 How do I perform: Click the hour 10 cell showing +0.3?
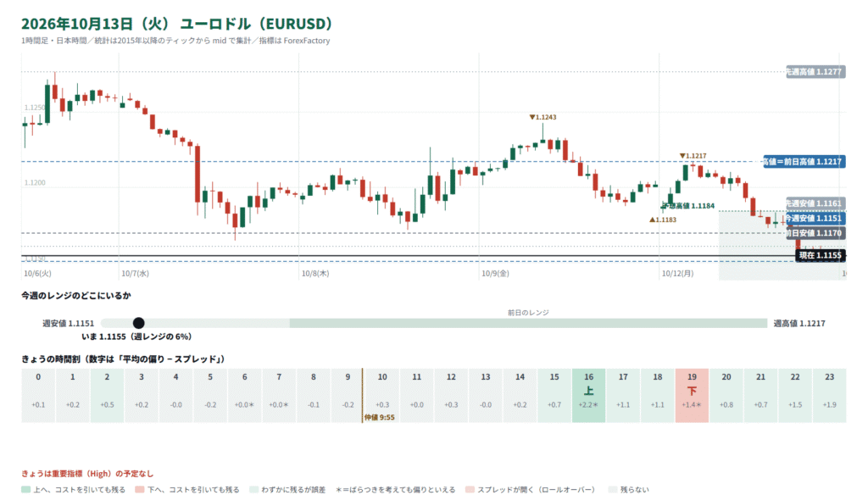coord(382,395)
